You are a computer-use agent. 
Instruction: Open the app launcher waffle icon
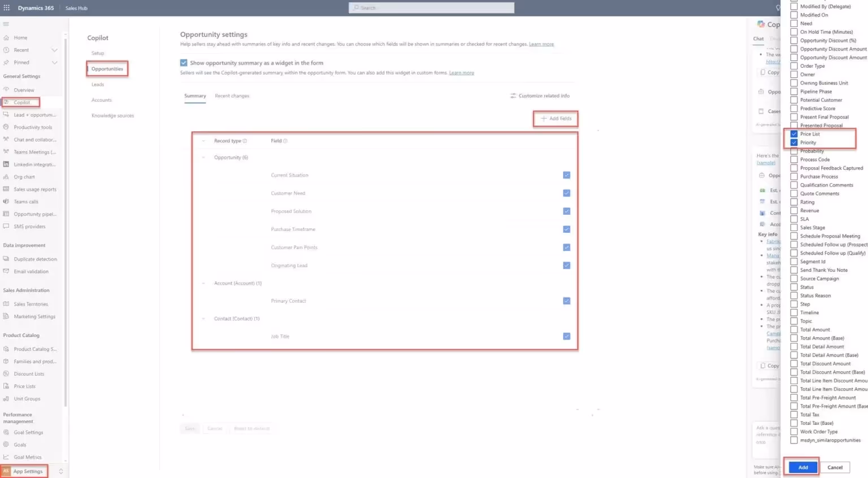tap(7, 8)
